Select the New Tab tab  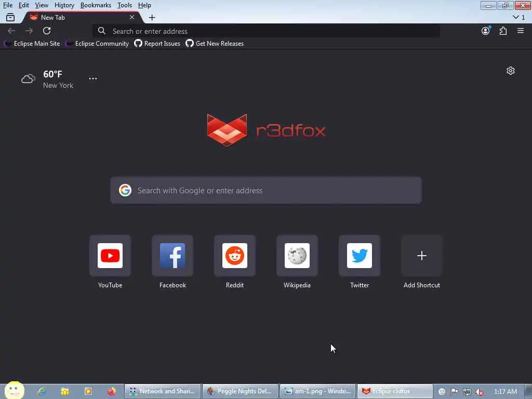(x=83, y=17)
